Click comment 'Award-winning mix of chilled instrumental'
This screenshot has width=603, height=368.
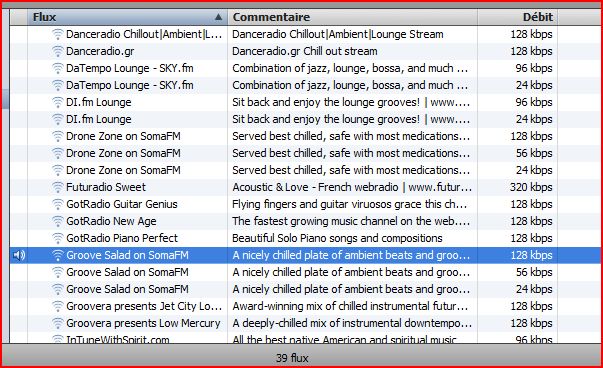pyautogui.click(x=350, y=306)
